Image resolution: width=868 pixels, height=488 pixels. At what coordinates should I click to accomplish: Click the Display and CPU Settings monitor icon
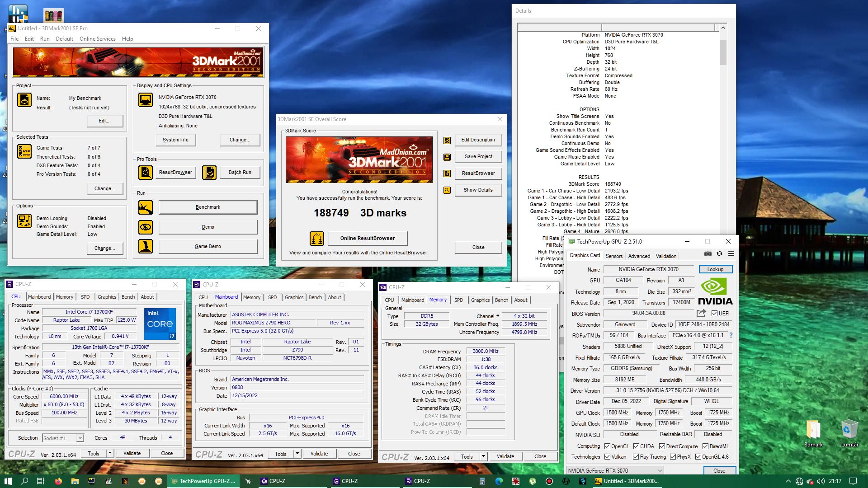tap(146, 100)
